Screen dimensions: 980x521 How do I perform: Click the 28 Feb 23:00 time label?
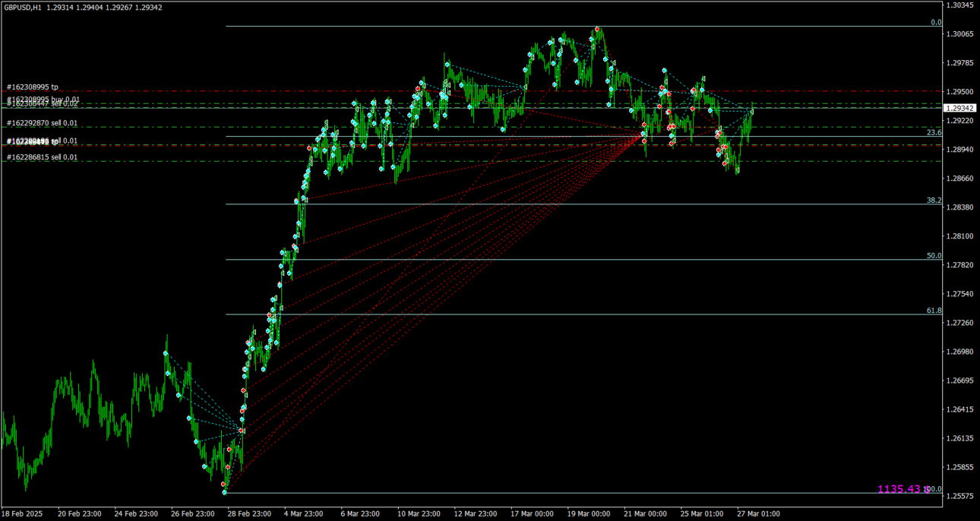pos(249,514)
